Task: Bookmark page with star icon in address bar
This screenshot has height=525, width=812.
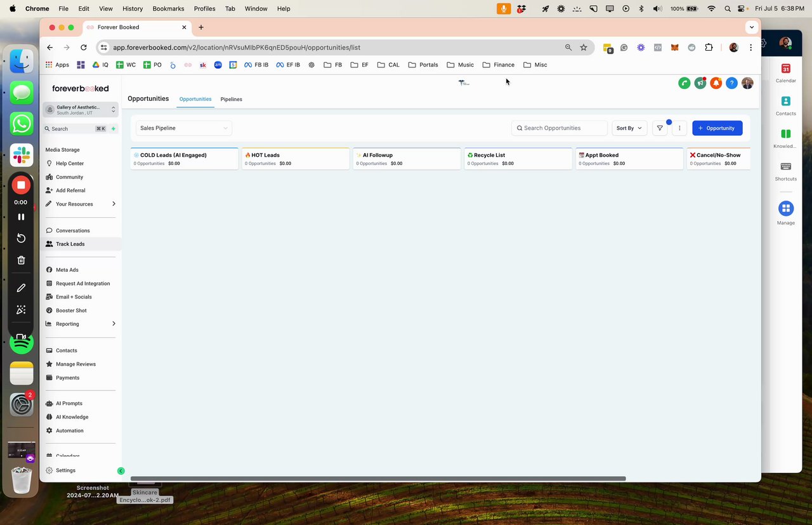Action: tap(584, 48)
